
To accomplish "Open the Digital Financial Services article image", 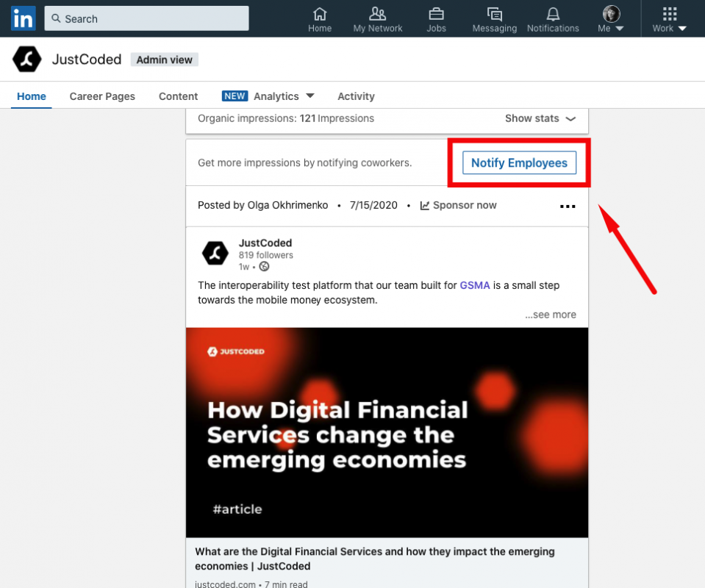I will [x=387, y=432].
